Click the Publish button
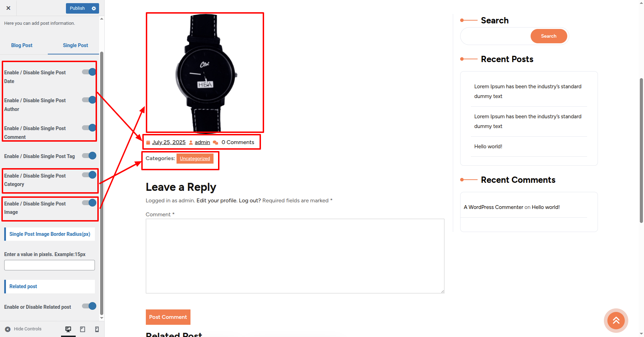644x337 pixels. coord(77,8)
